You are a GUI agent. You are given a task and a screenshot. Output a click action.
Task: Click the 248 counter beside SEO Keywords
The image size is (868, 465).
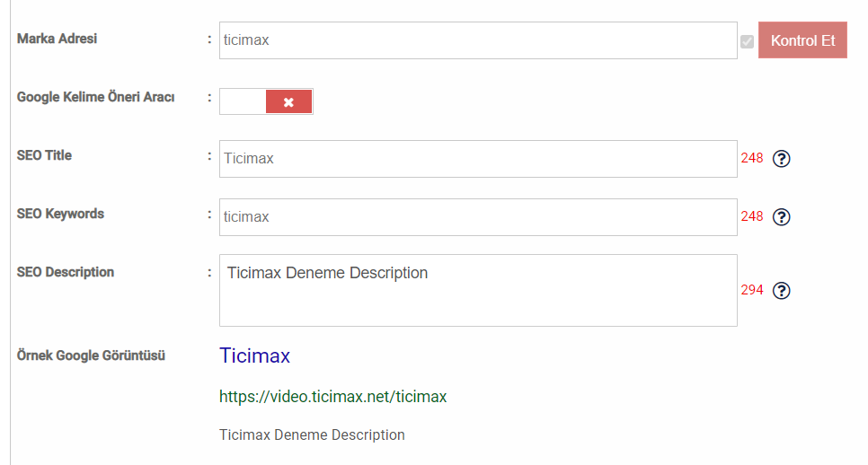(x=752, y=217)
